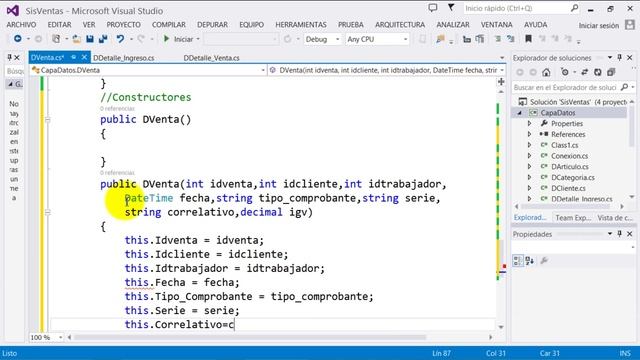Image resolution: width=640 pixels, height=360 pixels.
Task: Toggle the pin on the DVenta.cs tab
Action: click(73, 58)
